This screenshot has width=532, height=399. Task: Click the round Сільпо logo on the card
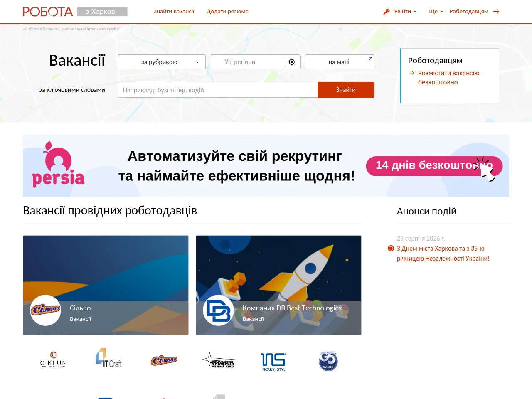pyautogui.click(x=46, y=310)
